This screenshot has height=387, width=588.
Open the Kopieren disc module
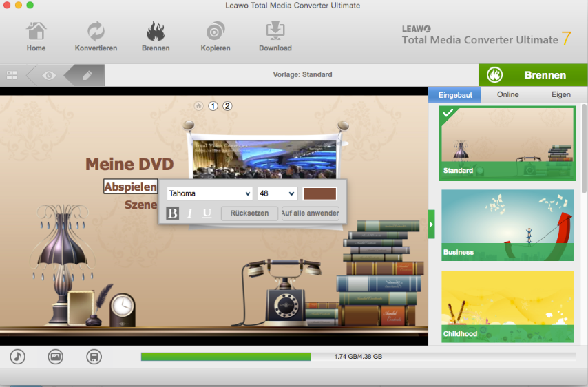click(216, 36)
